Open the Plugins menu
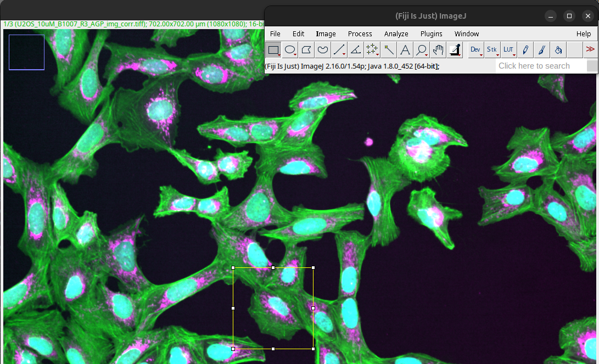Image resolution: width=599 pixels, height=364 pixels. click(x=431, y=34)
